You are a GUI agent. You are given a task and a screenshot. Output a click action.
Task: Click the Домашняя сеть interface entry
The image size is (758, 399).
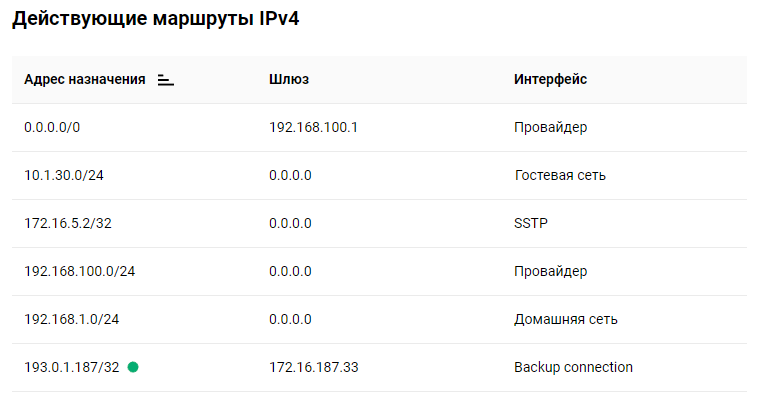(566, 319)
